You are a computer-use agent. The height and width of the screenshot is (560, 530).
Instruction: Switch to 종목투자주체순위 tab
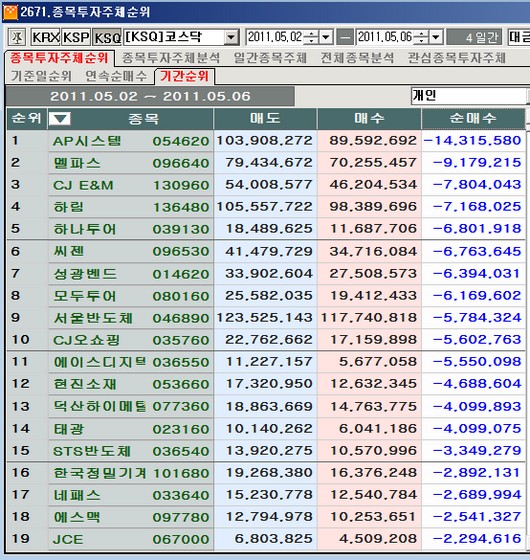click(x=59, y=58)
